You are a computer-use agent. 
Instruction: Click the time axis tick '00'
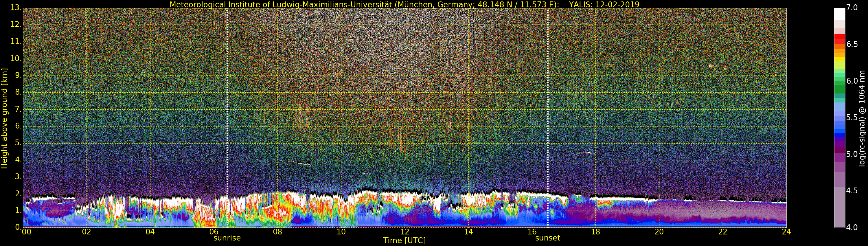point(26,232)
